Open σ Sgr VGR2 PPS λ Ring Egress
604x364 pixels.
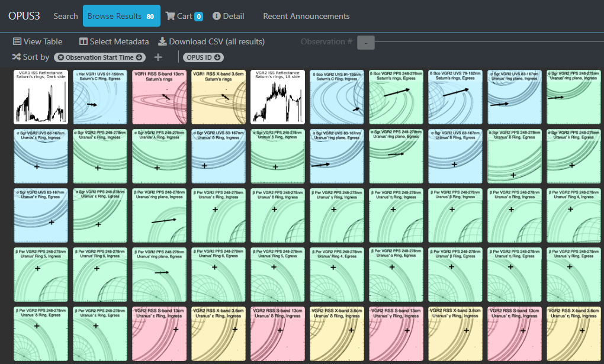point(574,156)
